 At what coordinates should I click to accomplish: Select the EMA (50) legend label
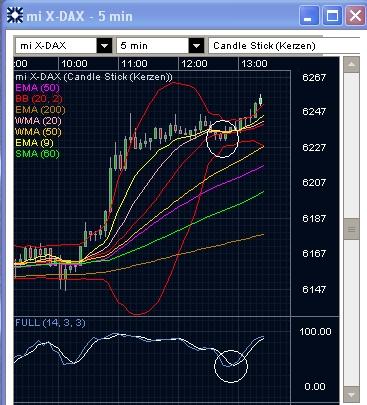37,88
